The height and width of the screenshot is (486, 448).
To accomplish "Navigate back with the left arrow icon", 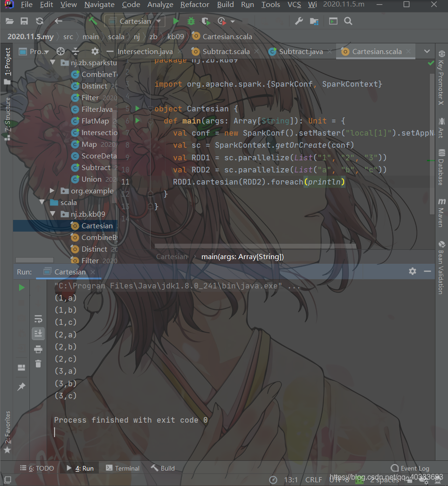I will tap(59, 21).
